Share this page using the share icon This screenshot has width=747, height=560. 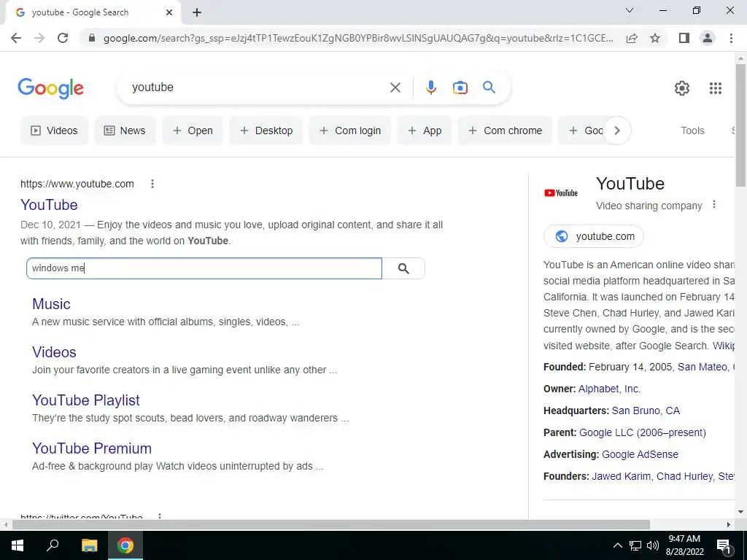click(x=632, y=38)
